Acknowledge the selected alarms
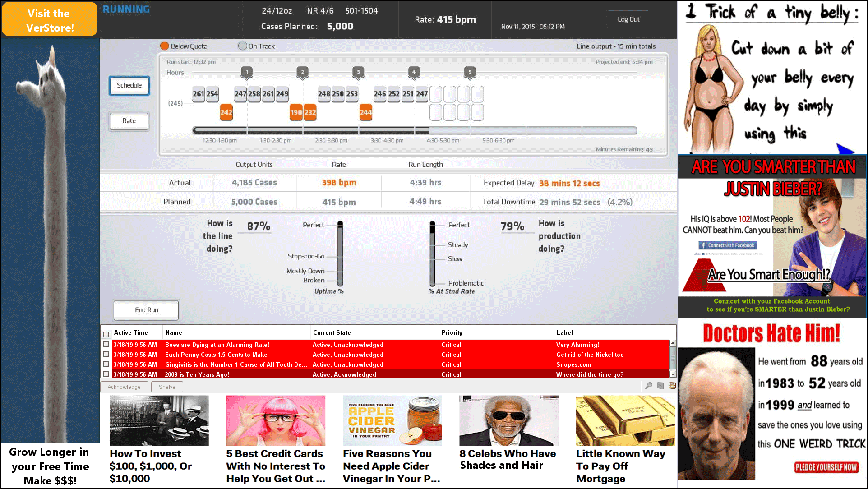Screen dimensions: 868x489 pos(124,387)
